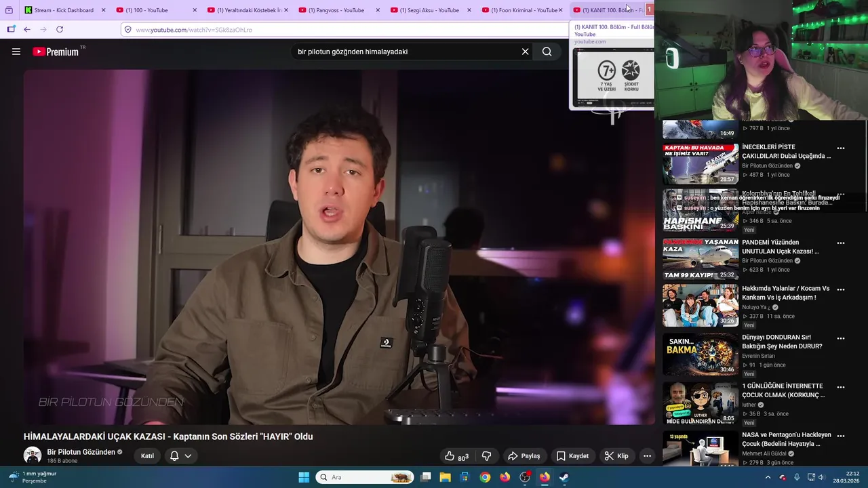The image size is (868, 488).
Task: Open Bir Pilotun Gözünden channel name link
Action: click(81, 452)
